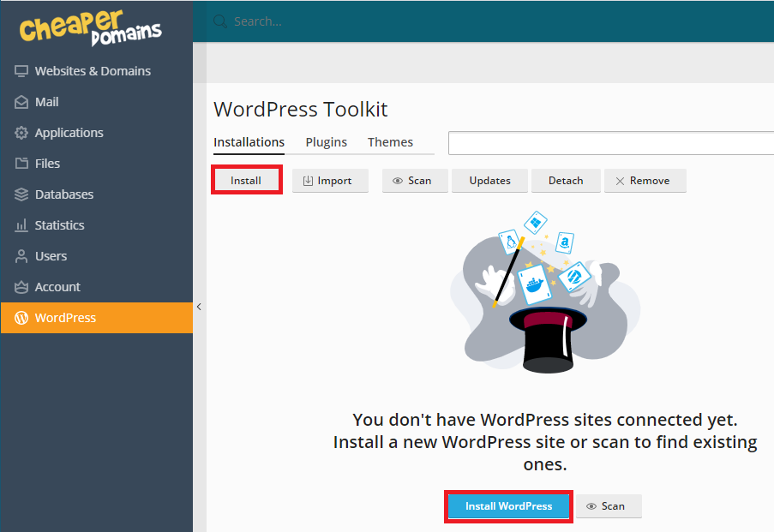Switch to the Themes tab
Viewport: 774px width, 532px height.
point(390,142)
